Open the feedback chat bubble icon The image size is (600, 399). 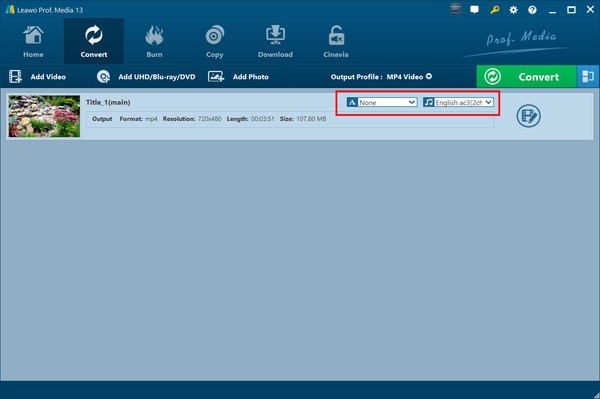(x=474, y=10)
